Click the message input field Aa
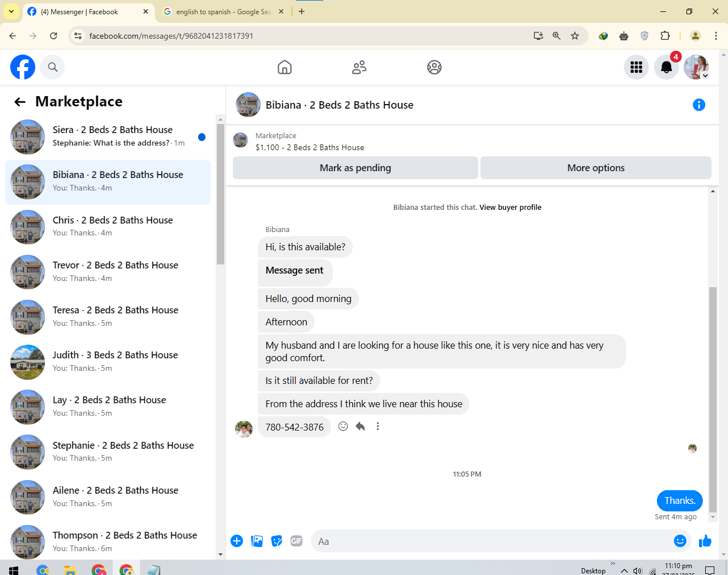The image size is (728, 575). pos(492,541)
